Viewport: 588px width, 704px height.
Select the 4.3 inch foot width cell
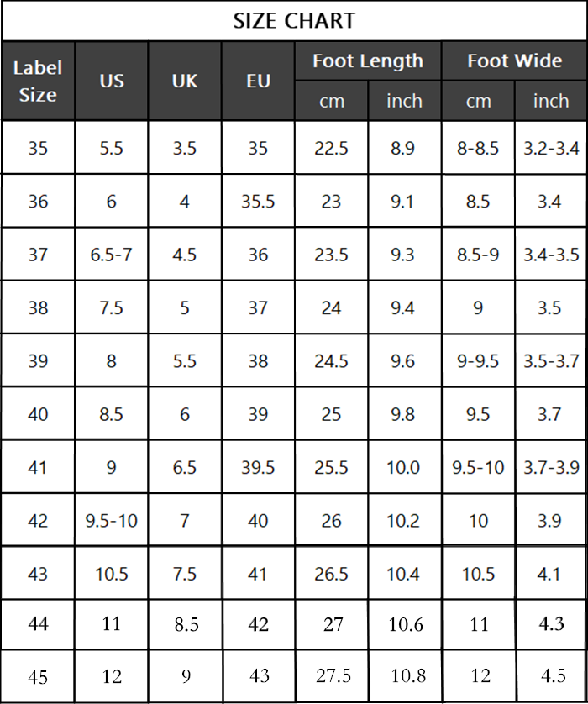point(551,624)
